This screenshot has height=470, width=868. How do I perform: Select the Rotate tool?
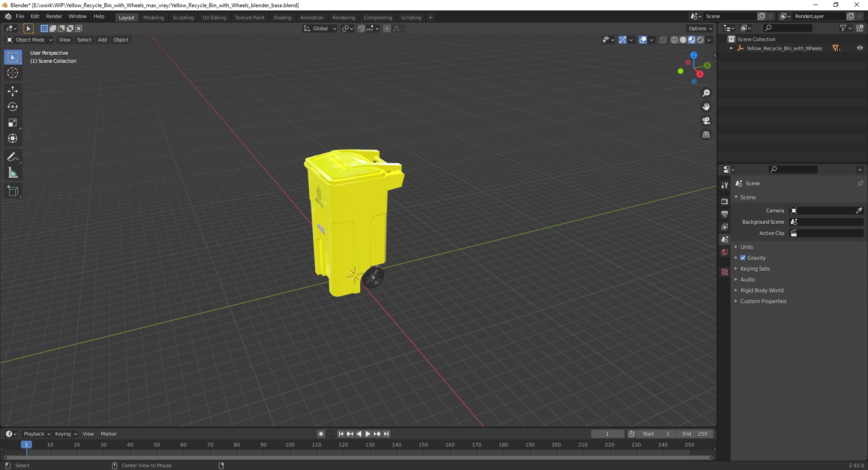point(13,107)
